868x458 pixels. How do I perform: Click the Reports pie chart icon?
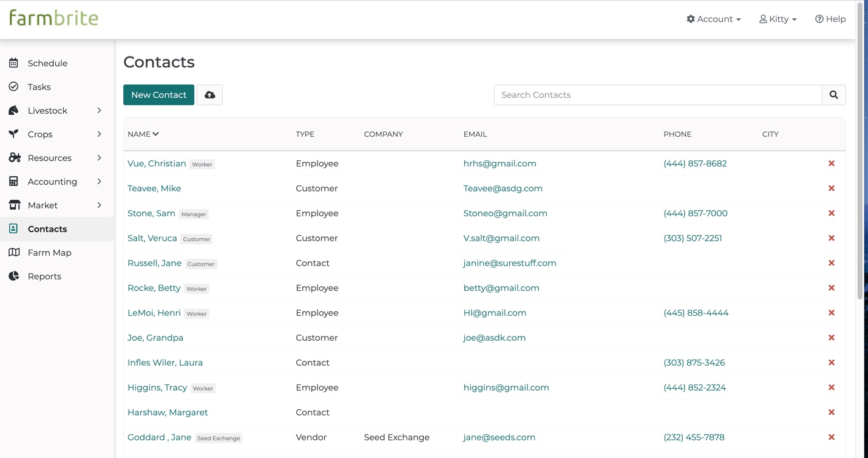point(14,276)
